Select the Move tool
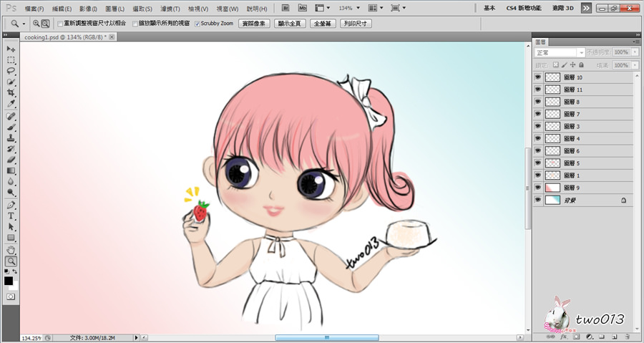The image size is (644, 343). 11,49
